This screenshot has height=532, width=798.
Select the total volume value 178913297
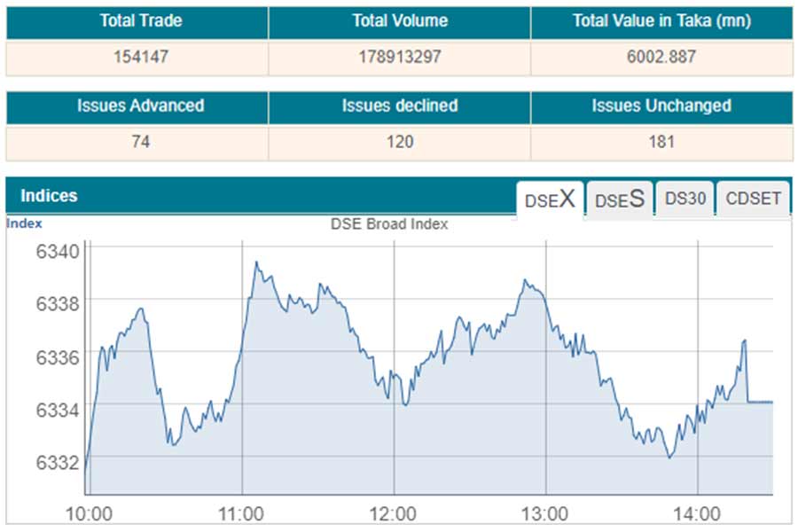click(399, 57)
